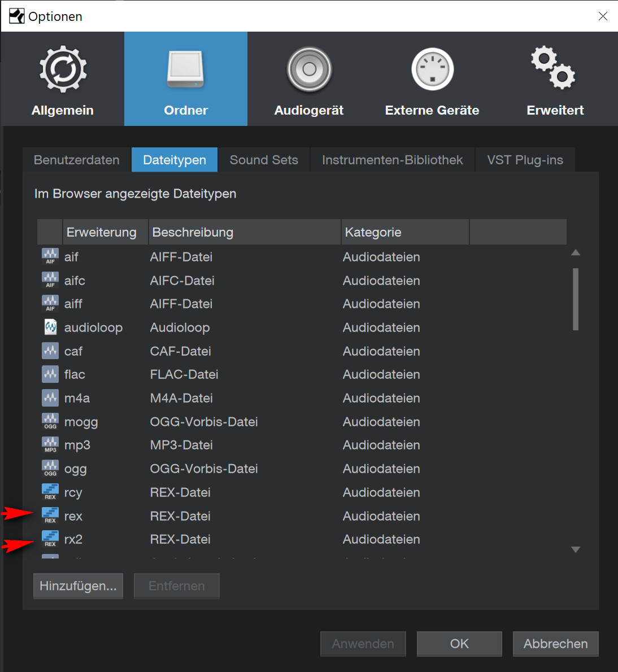Click the scroll up arrow of file list
618x672 pixels.
576,252
